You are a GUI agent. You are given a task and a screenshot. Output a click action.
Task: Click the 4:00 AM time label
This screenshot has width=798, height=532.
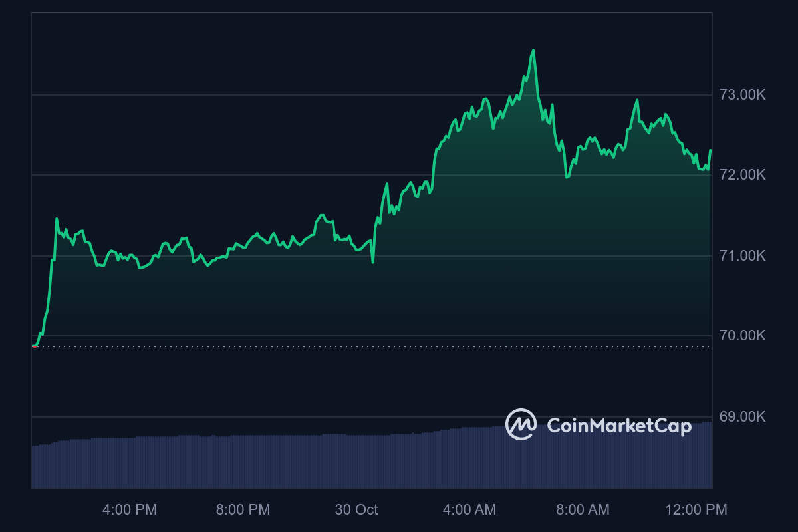[469, 510]
